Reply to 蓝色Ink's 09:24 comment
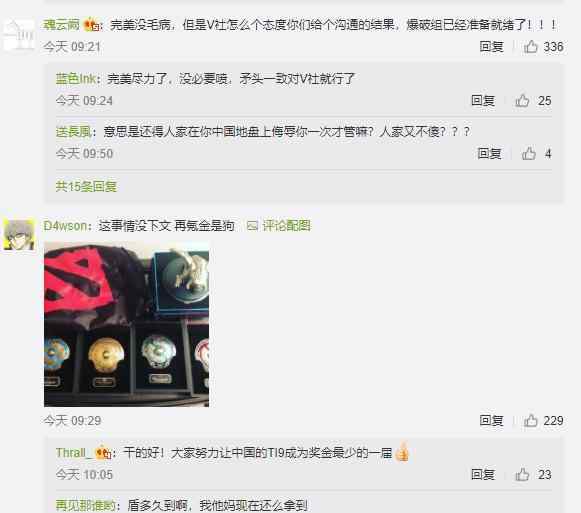The height and width of the screenshot is (513, 581). (x=483, y=100)
